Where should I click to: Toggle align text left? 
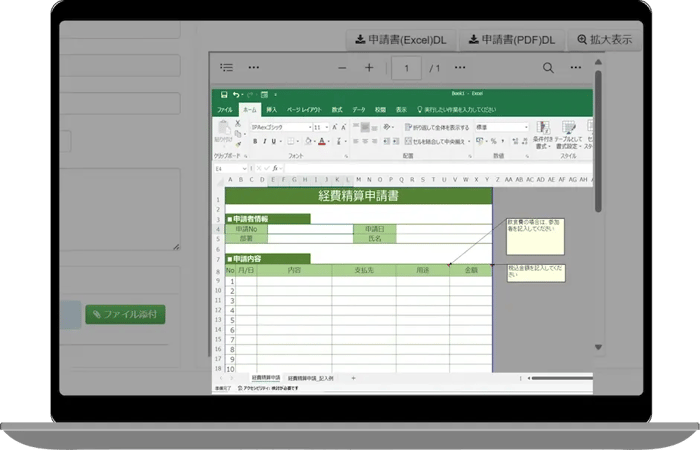coord(356,142)
